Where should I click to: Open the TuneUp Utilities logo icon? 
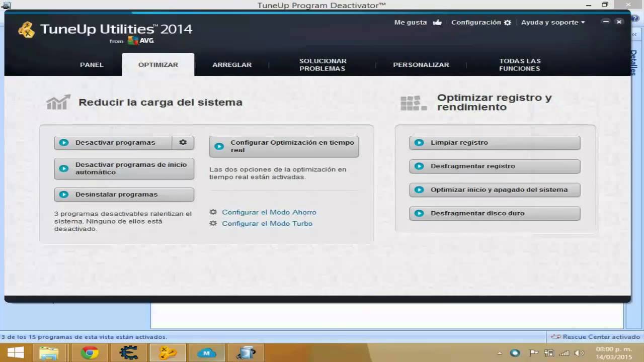click(26, 30)
